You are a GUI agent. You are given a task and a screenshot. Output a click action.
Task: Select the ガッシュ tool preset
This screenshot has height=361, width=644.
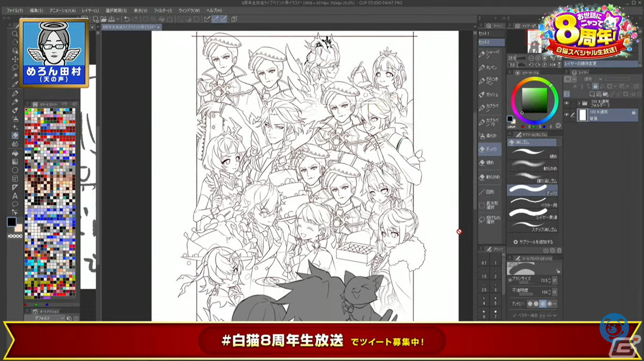pyautogui.click(x=489, y=95)
